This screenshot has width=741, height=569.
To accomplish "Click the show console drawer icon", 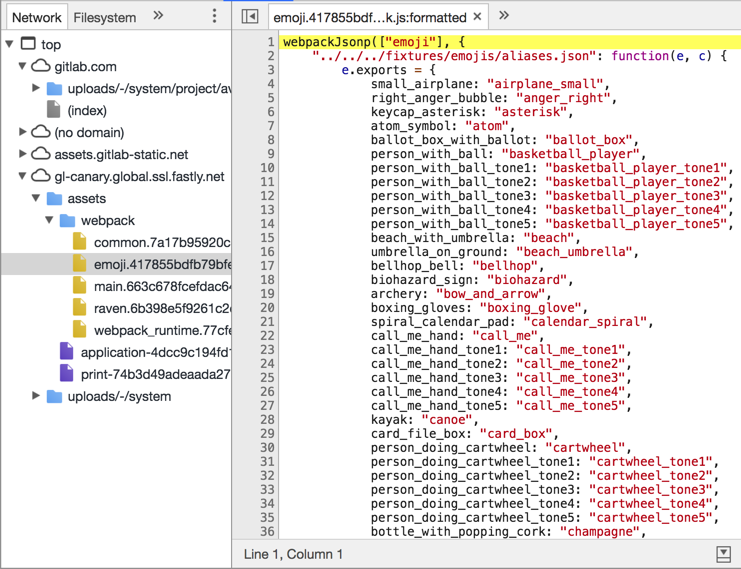I will pyautogui.click(x=723, y=554).
